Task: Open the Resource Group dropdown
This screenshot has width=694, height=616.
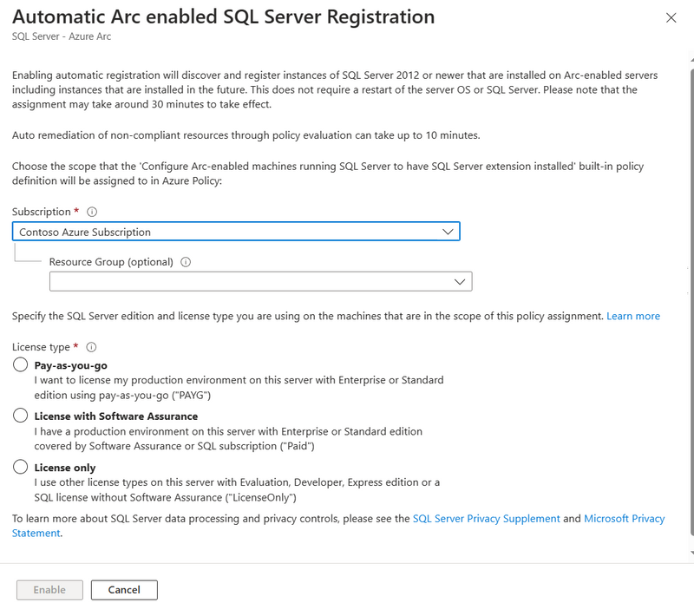Action: click(261, 281)
